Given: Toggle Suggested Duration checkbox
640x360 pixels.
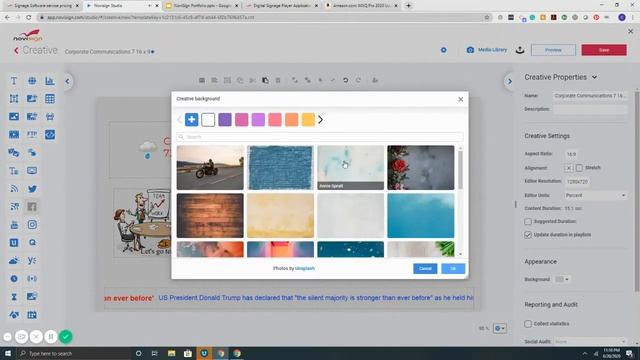Looking at the screenshot, I should click(x=528, y=221).
